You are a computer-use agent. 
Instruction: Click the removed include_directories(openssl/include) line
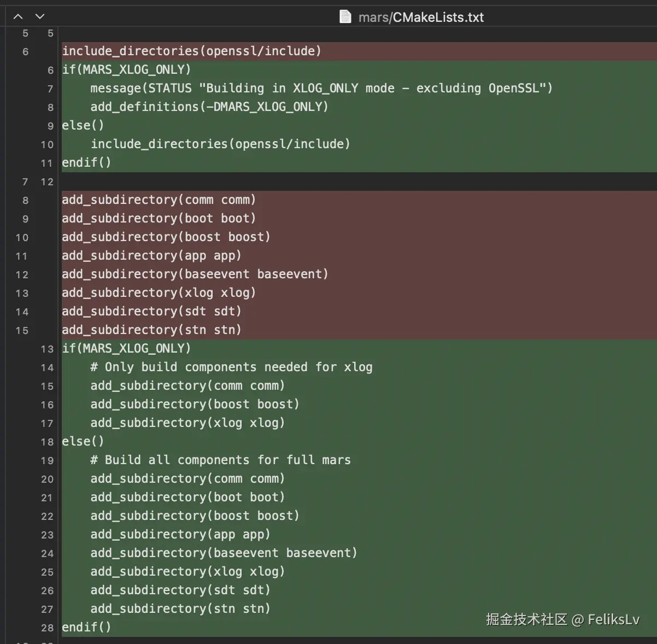click(x=191, y=51)
